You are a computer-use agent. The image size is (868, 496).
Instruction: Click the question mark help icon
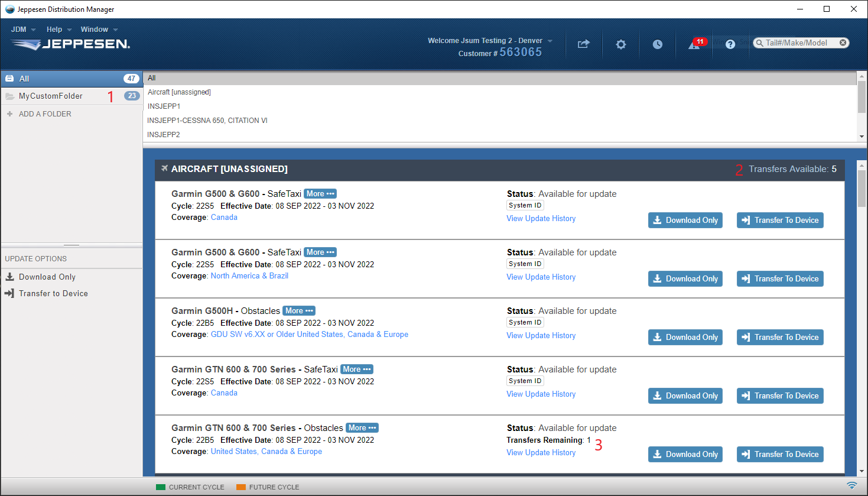point(730,44)
